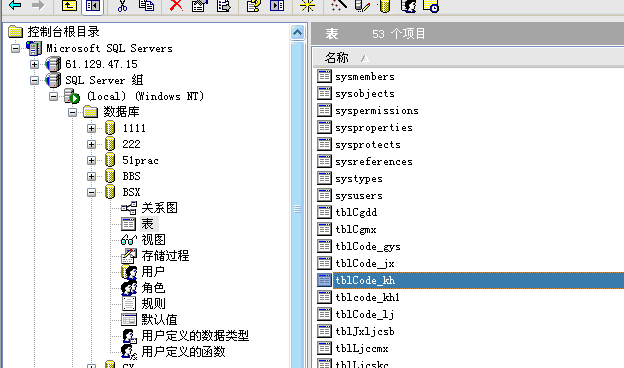Open 用户定义的函数 node
This screenshot has width=624, height=368.
[183, 352]
